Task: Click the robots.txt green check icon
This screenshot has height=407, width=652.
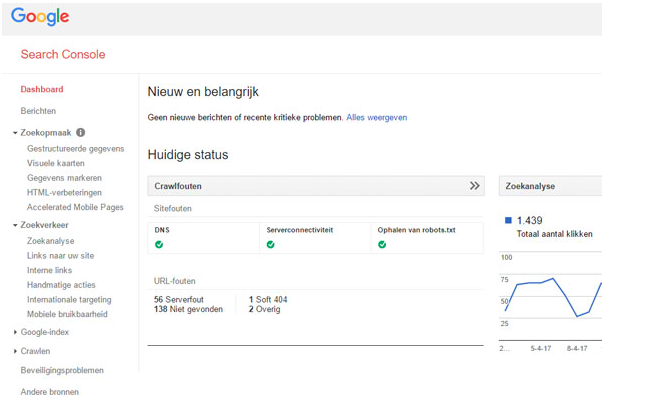Action: tap(382, 244)
